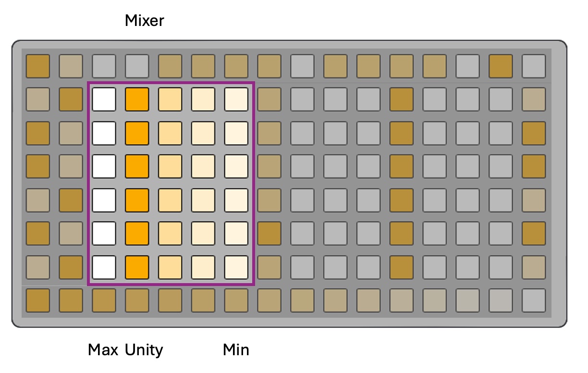Tap the tan pad right of topmost Min pad
This screenshot has width=588, height=373.
(269, 99)
